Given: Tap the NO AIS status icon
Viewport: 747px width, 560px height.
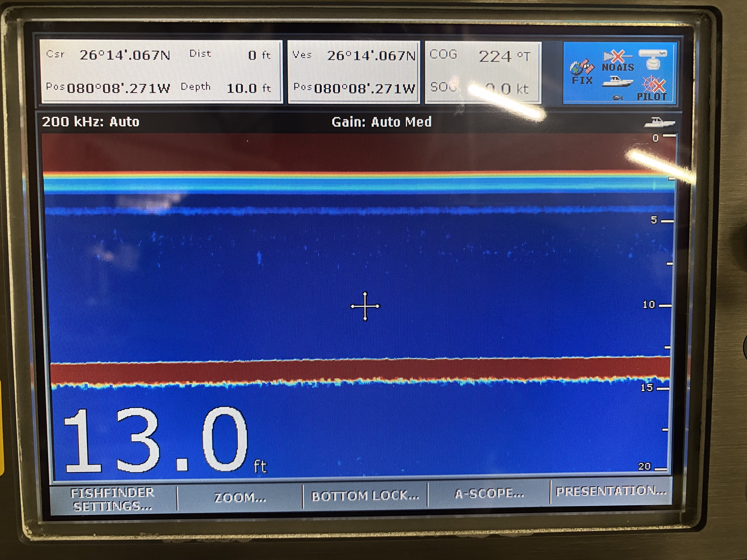Looking at the screenshot, I should click(618, 61).
